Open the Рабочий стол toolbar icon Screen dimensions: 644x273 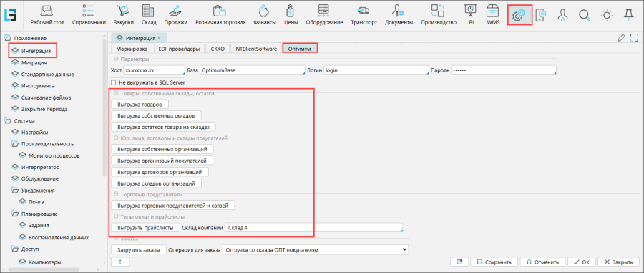pyautogui.click(x=48, y=15)
